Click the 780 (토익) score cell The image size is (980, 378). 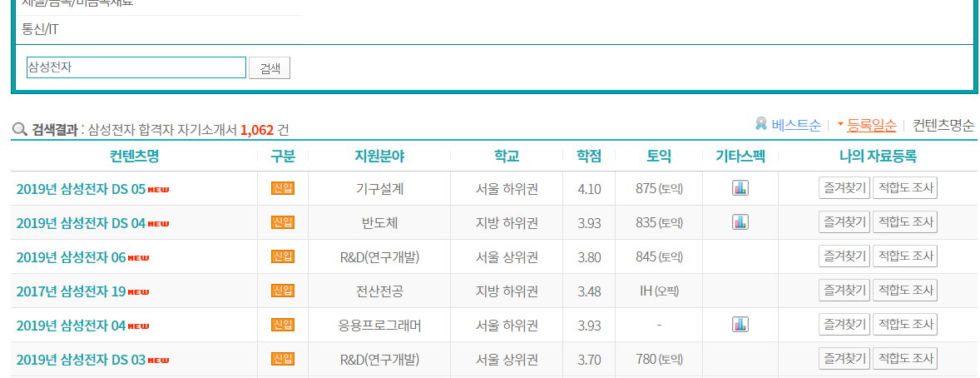[x=659, y=359]
